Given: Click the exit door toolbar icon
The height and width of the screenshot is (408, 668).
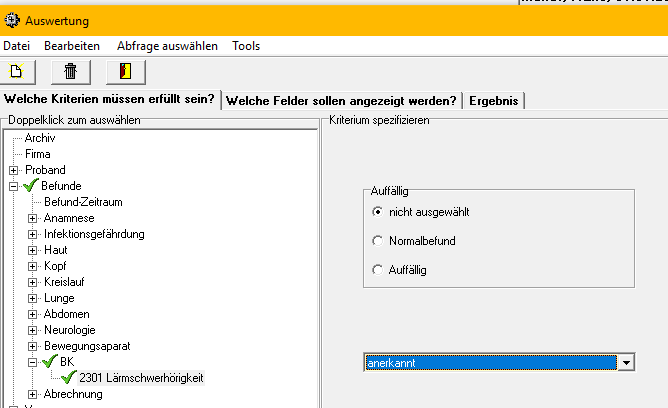Looking at the screenshot, I should tap(125, 71).
